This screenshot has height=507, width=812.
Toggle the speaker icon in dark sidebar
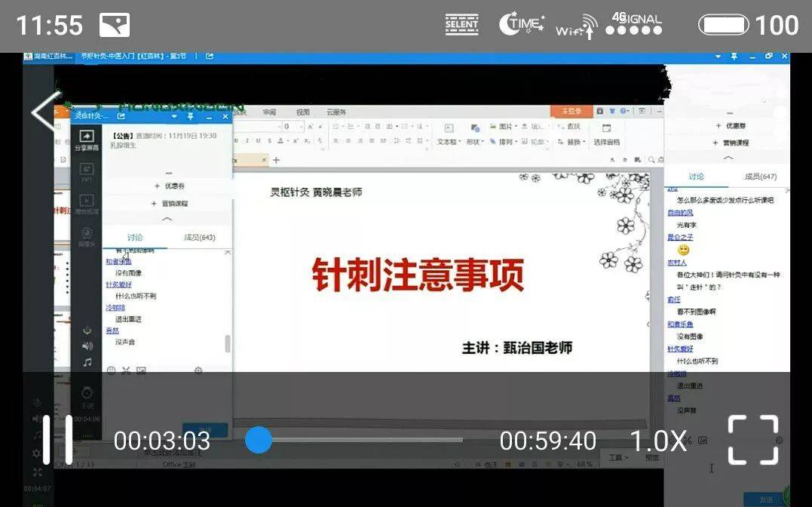[87, 346]
